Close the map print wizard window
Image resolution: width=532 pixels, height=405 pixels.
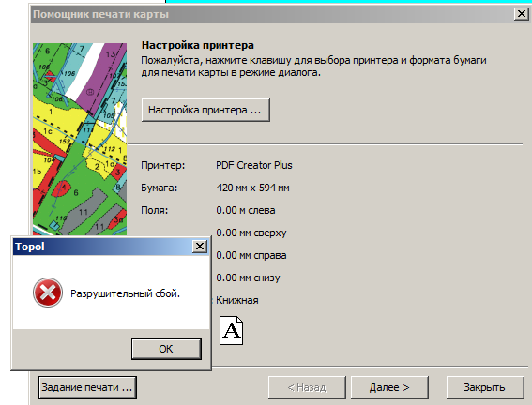click(x=521, y=14)
